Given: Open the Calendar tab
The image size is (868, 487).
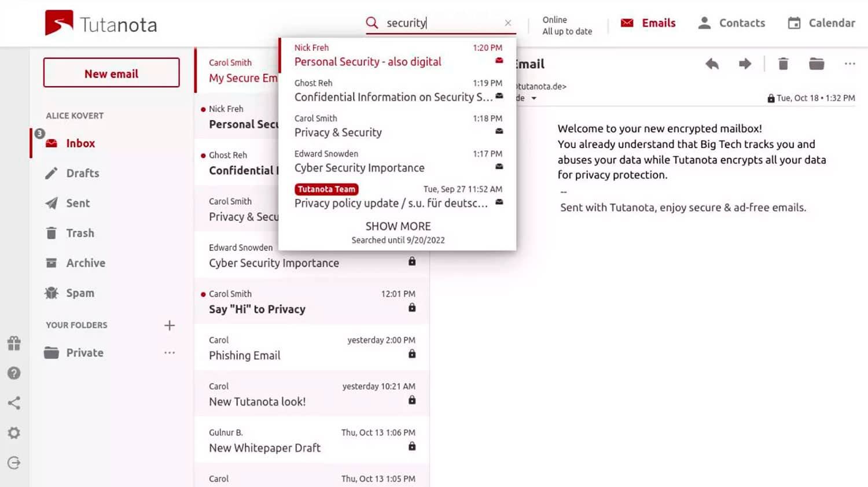Looking at the screenshot, I should tap(820, 23).
